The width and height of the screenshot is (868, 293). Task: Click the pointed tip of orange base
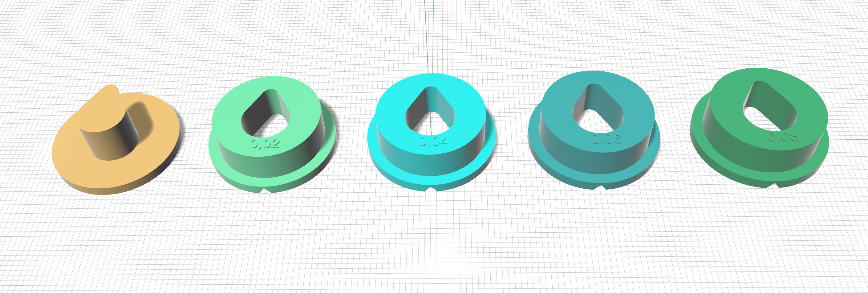111,89
